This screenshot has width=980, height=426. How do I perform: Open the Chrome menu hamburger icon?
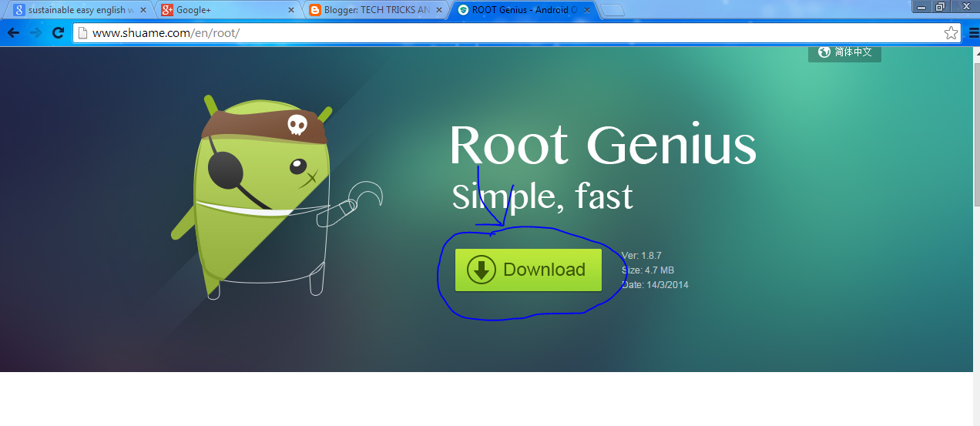[x=973, y=33]
